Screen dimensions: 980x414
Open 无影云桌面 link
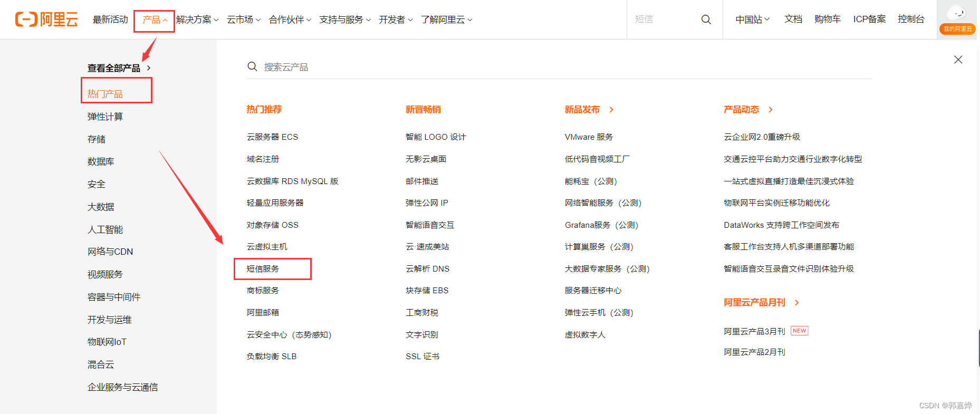point(426,159)
